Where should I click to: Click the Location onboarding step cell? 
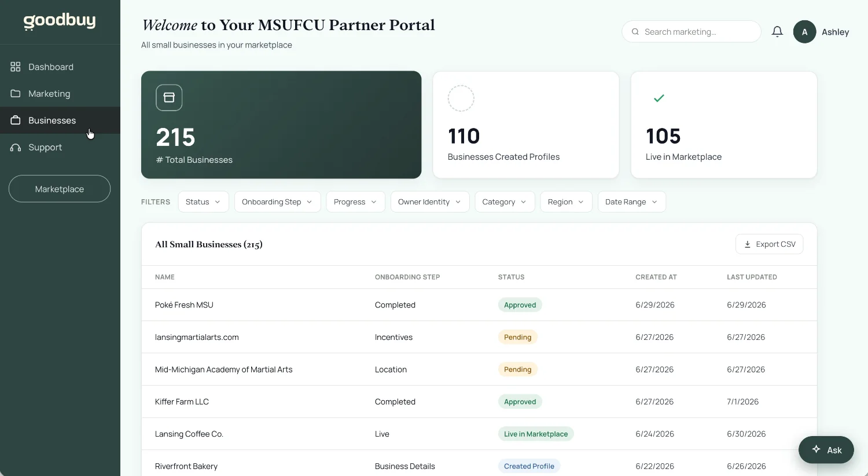coord(391,369)
